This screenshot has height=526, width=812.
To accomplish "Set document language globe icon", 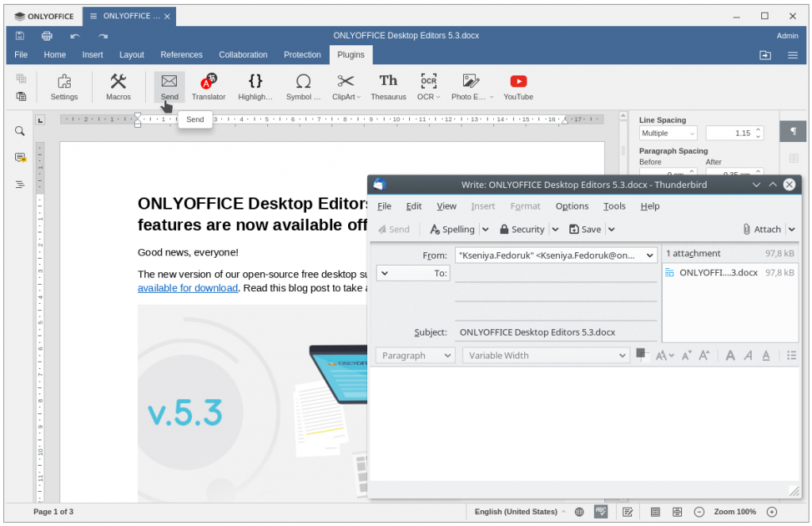I will (580, 512).
